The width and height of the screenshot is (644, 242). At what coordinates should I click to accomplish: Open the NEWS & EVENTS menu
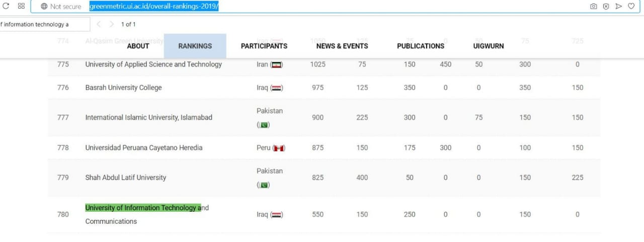(342, 46)
